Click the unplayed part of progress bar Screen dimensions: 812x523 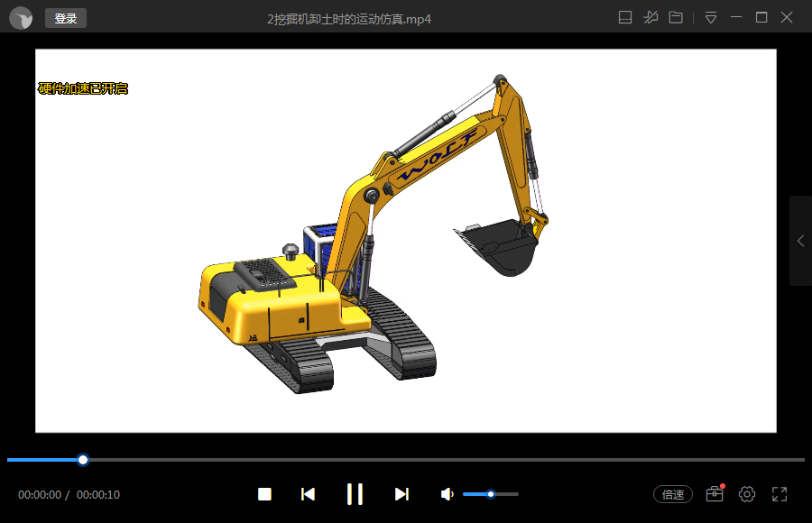(446, 460)
